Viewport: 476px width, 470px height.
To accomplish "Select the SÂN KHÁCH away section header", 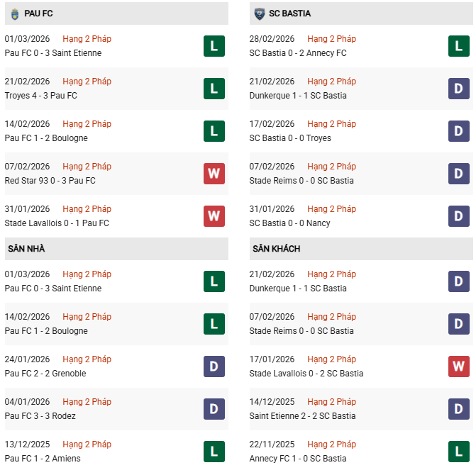I will click(x=276, y=249).
